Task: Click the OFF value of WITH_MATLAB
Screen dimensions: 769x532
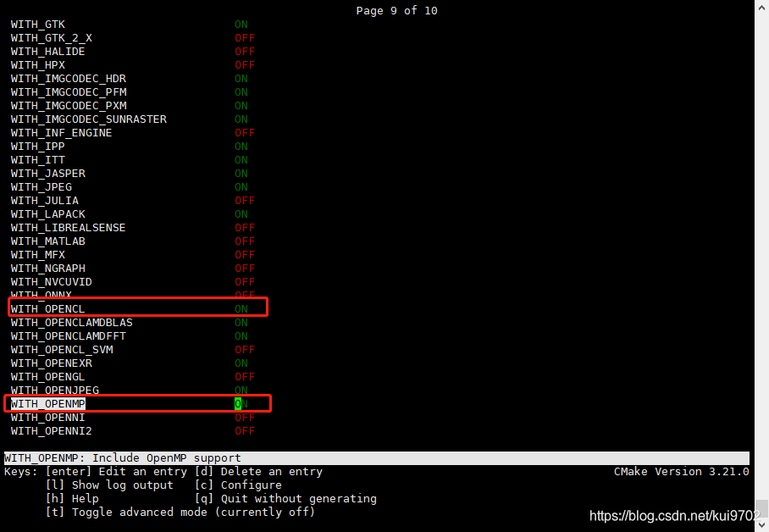Action: click(245, 241)
